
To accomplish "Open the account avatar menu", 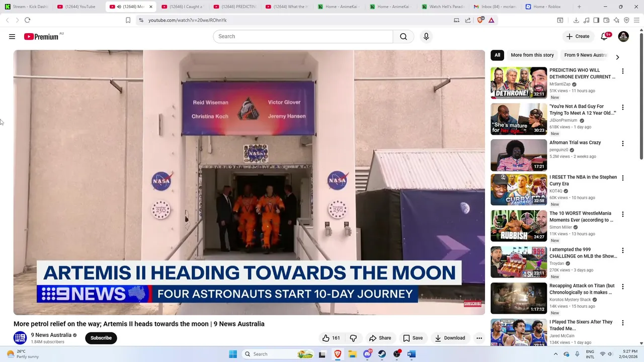I will point(623,37).
